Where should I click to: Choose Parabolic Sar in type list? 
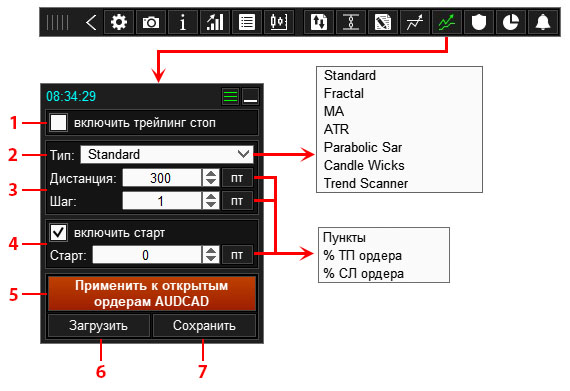pos(363,147)
